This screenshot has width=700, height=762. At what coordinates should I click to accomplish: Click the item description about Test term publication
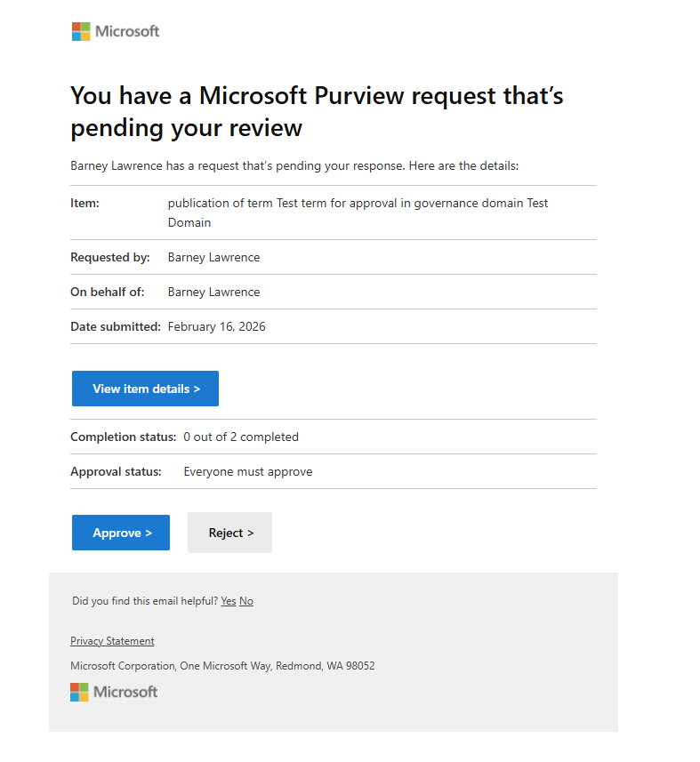pos(358,213)
